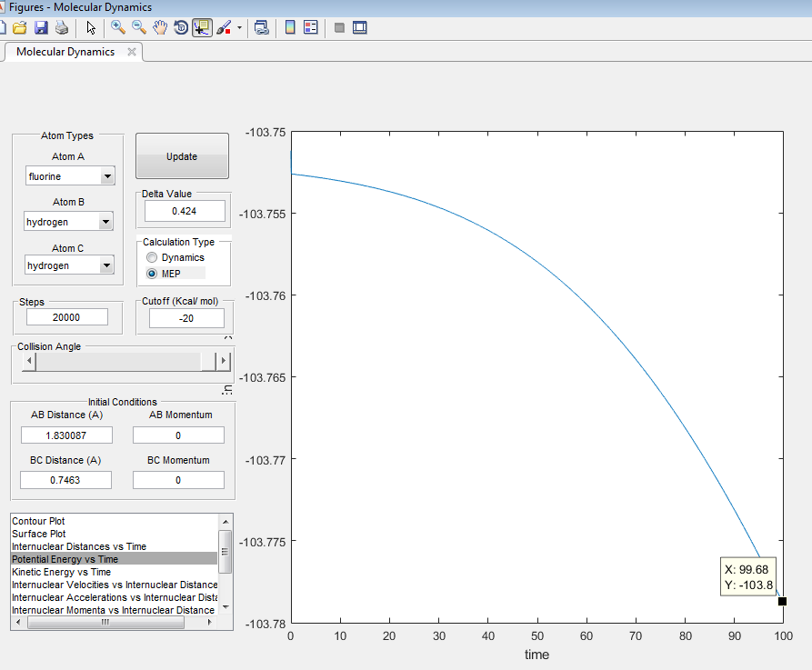The height and width of the screenshot is (670, 812).
Task: Click the Collision Angle slider right arrow
Action: (x=222, y=361)
